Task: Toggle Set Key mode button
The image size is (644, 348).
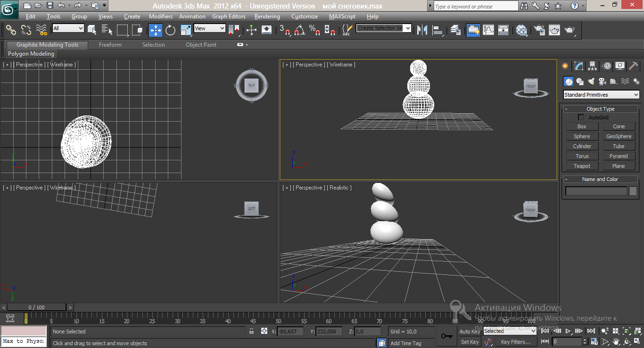Action: click(470, 342)
